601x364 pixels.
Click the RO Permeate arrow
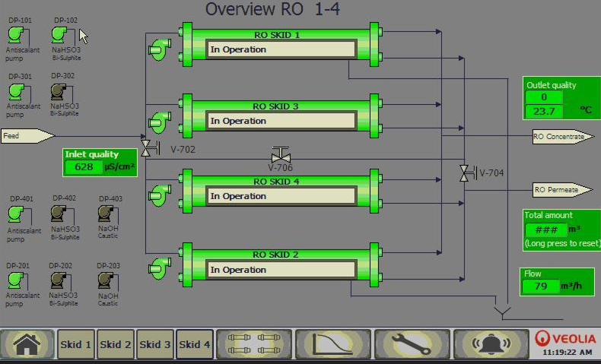563,190
